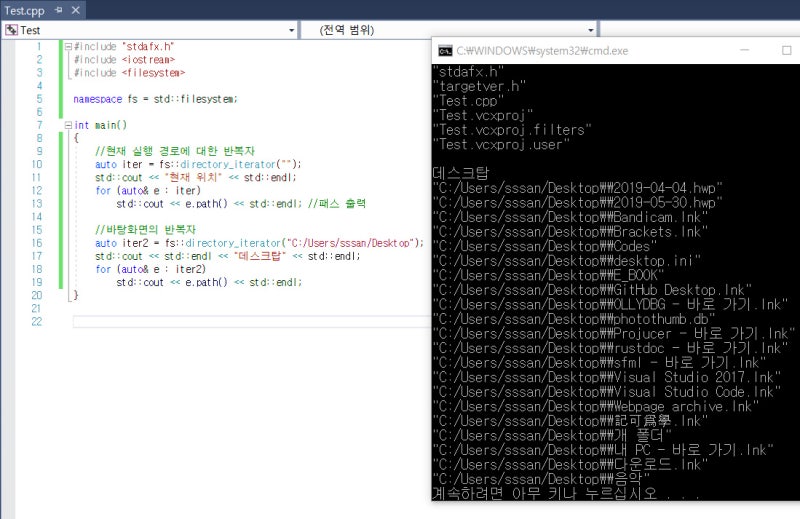Click the namespace keyword on line 5
The image size is (800, 519).
95,99
